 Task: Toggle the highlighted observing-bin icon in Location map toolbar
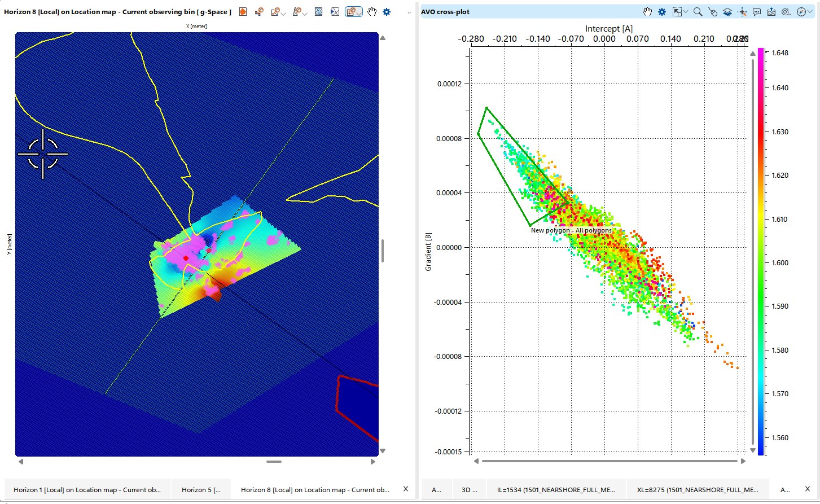tap(351, 11)
